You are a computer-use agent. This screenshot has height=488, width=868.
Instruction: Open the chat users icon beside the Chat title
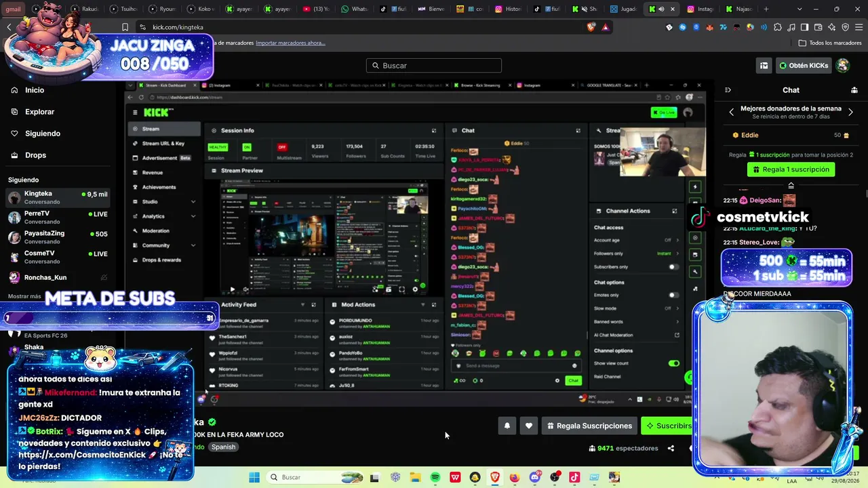(854, 90)
